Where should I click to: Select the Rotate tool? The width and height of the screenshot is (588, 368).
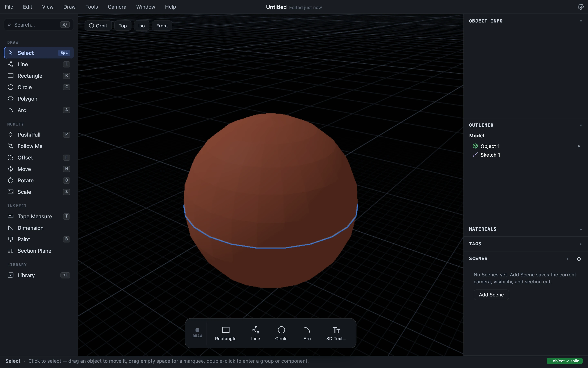[x=39, y=180]
